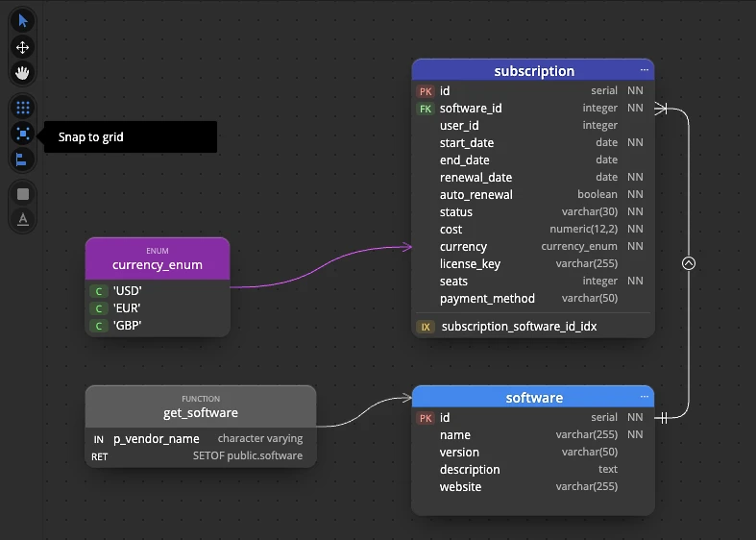Select the rectangle shape tool
756x540 pixels.
click(23, 194)
